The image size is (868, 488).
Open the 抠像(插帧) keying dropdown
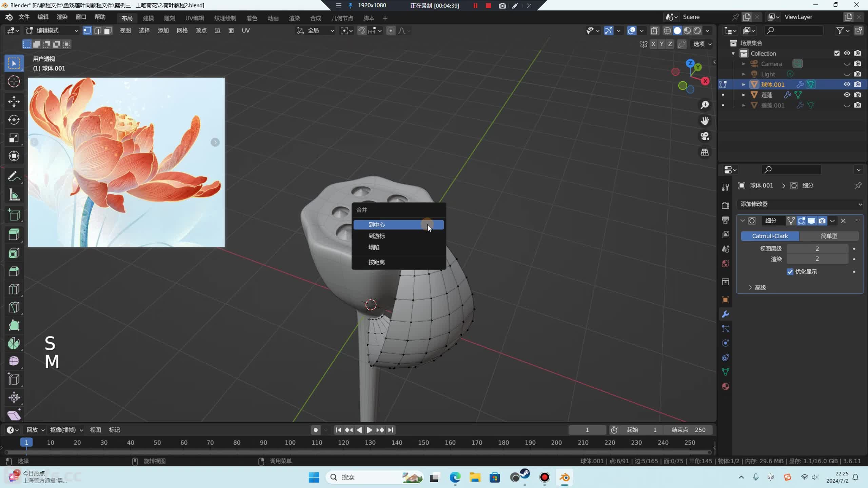pyautogui.click(x=66, y=430)
